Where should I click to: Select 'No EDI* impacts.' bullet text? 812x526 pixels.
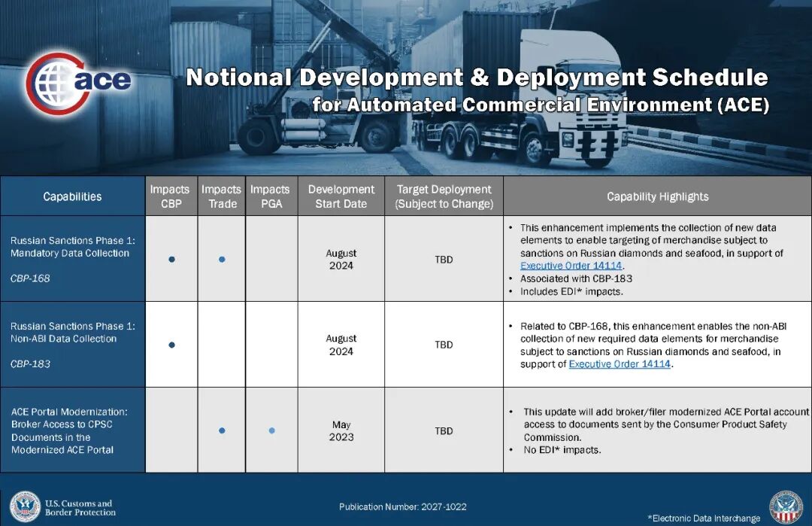562,450
